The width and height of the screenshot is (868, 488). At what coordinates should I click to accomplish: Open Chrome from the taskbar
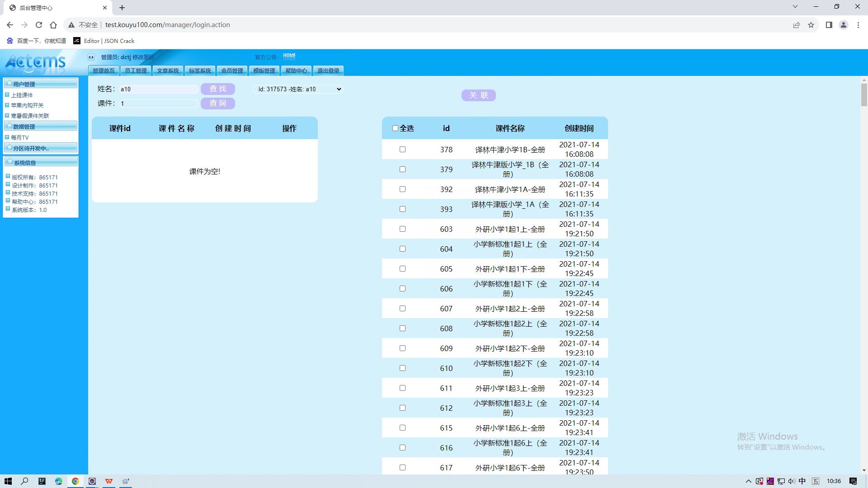click(75, 481)
